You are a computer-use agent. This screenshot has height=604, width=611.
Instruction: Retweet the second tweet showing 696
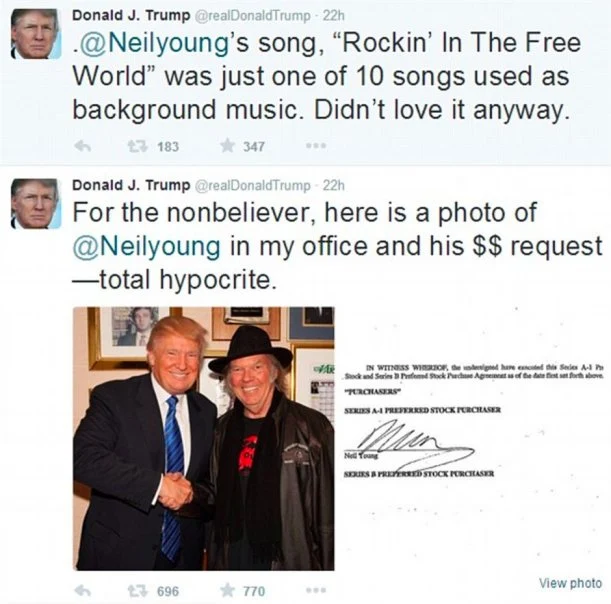coord(138,591)
